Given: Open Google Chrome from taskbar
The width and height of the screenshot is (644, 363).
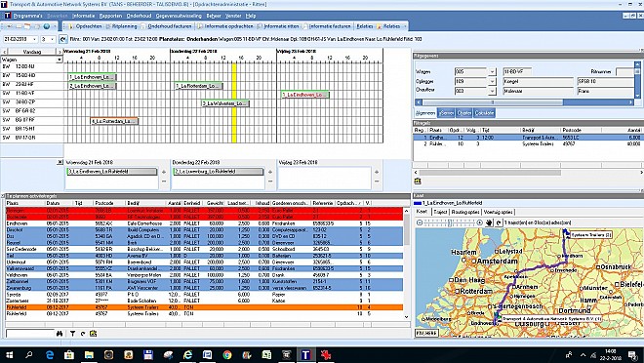Looking at the screenshot, I should [227, 355].
